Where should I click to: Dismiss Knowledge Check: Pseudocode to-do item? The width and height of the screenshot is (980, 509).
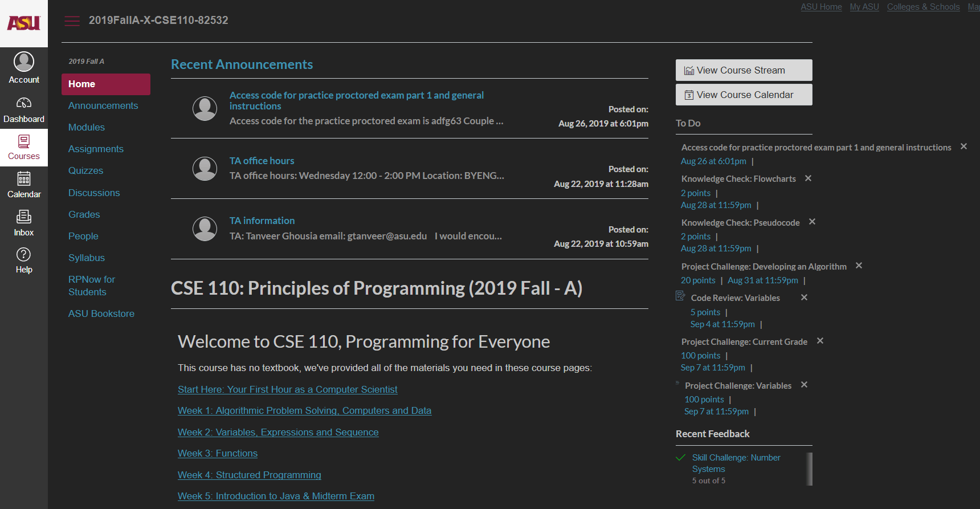(812, 222)
